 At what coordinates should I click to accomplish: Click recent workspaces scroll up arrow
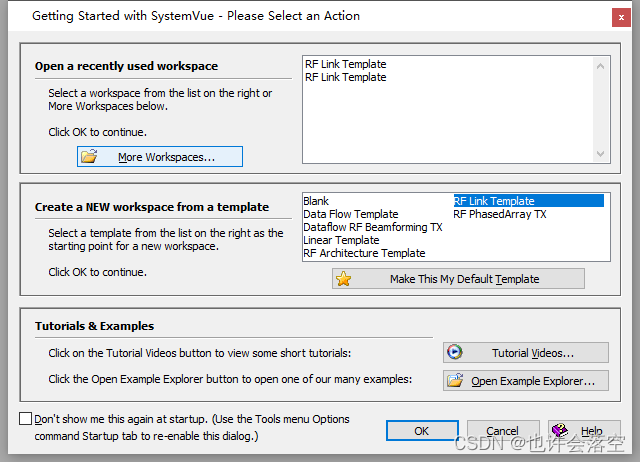(x=600, y=66)
